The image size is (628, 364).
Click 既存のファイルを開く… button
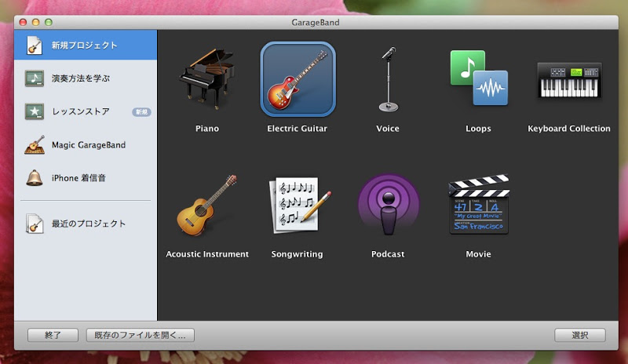(x=141, y=335)
